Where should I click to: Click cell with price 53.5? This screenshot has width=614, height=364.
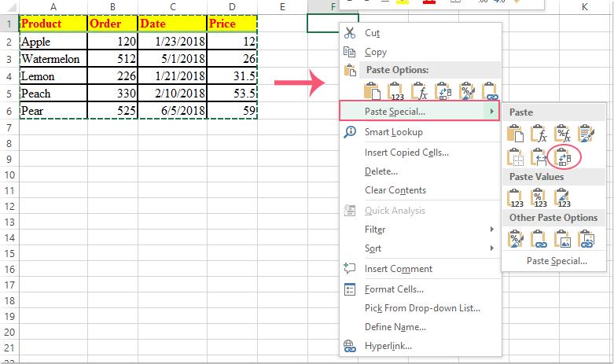[x=232, y=93]
